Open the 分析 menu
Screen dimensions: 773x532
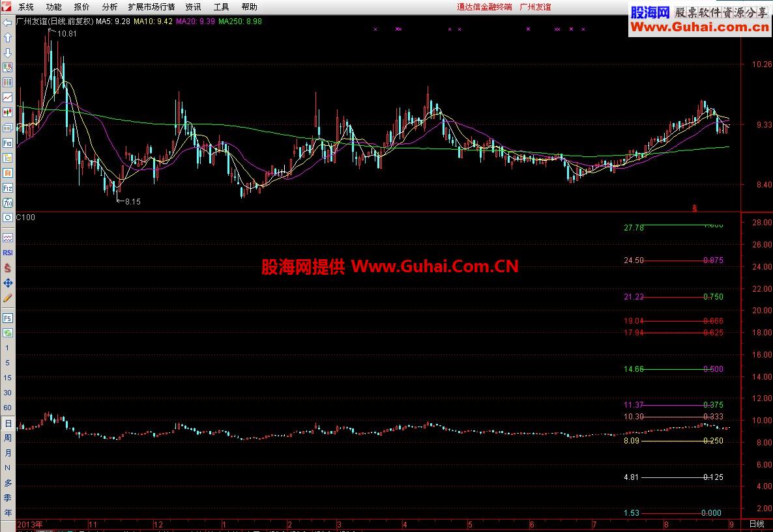tap(110, 7)
